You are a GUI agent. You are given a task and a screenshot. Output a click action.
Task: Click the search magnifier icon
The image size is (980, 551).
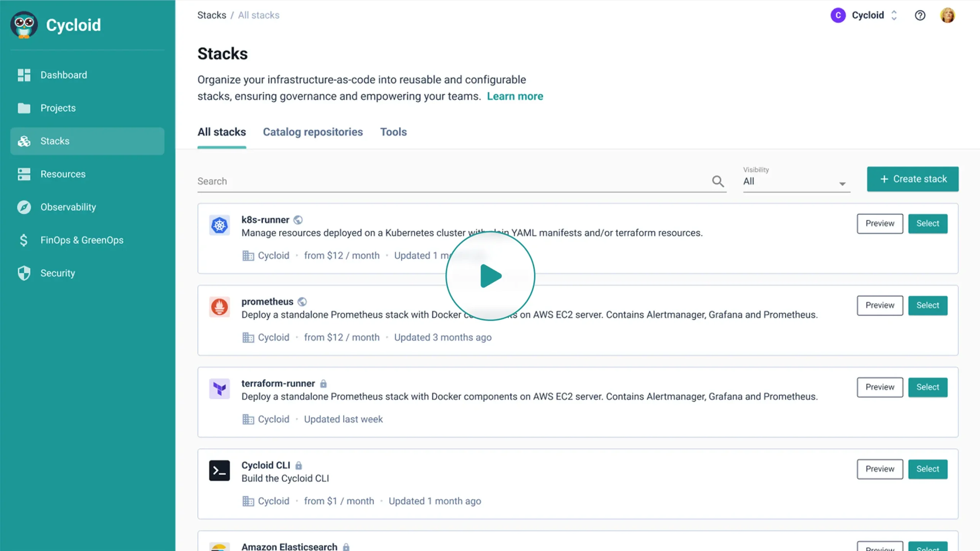[x=718, y=181]
